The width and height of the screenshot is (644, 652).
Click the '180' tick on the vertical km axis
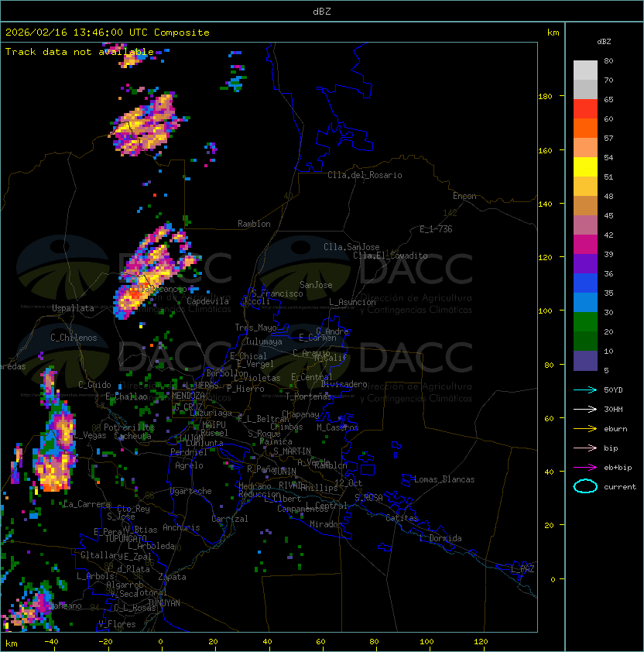pyautogui.click(x=545, y=97)
